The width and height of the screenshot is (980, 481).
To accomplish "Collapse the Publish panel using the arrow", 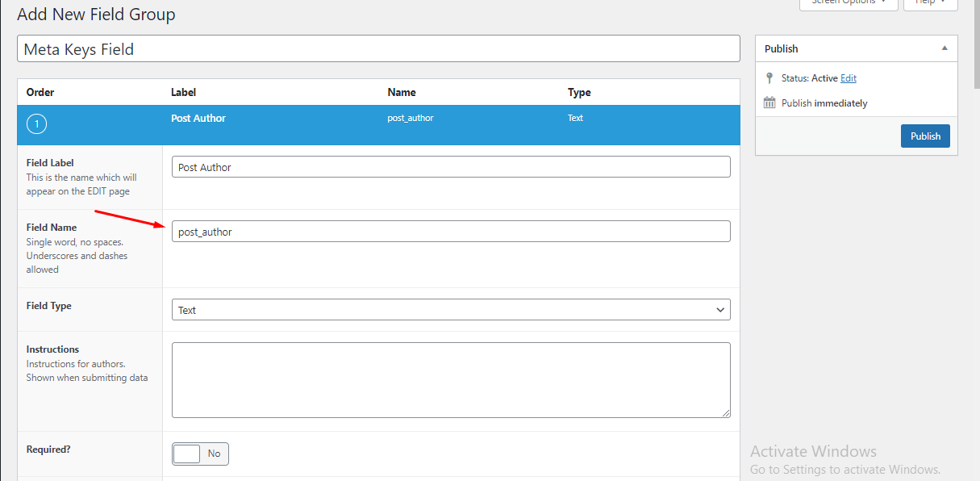I will coord(945,48).
